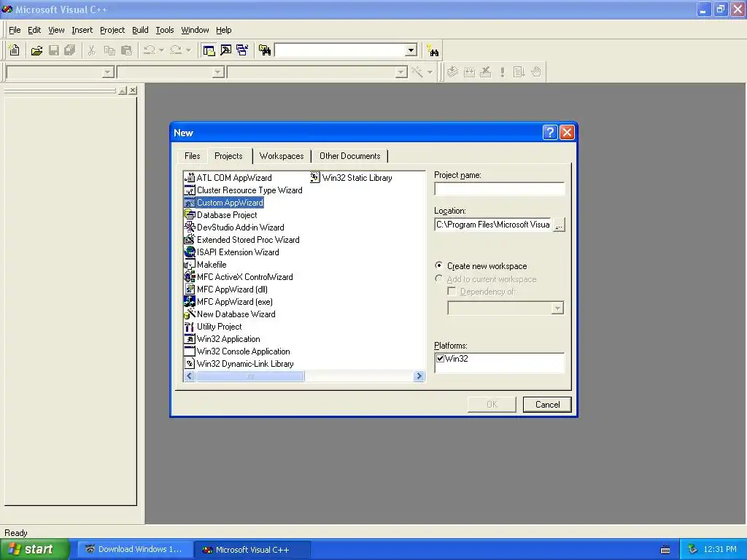Open the WizardBar actions dropdown arrow
Image resolution: width=747 pixels, height=560 pixels.
tap(430, 72)
